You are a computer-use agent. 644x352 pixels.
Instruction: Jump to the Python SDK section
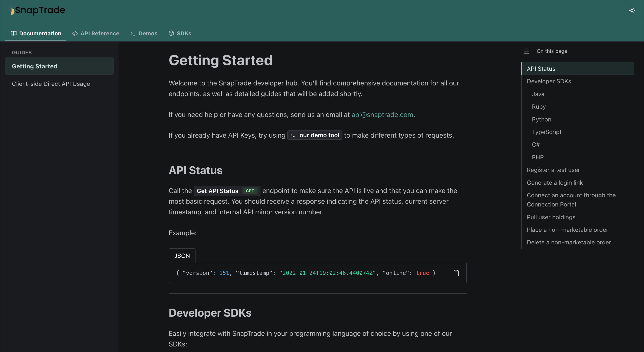(541, 119)
